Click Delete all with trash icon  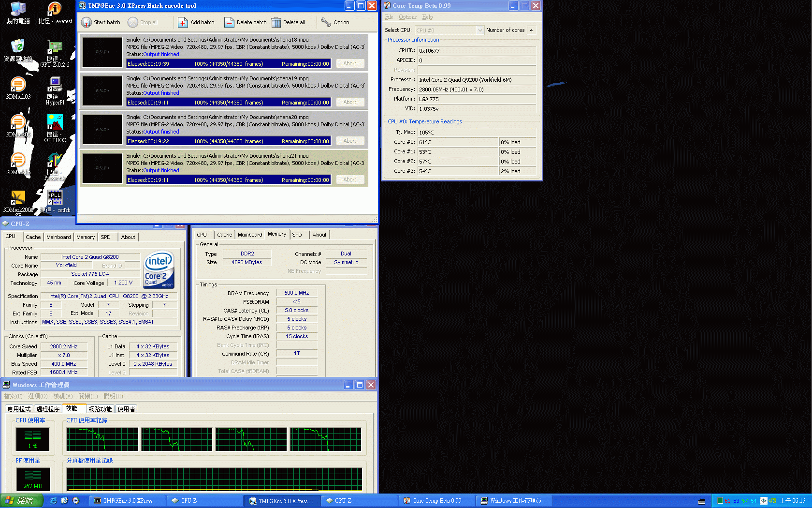point(288,22)
